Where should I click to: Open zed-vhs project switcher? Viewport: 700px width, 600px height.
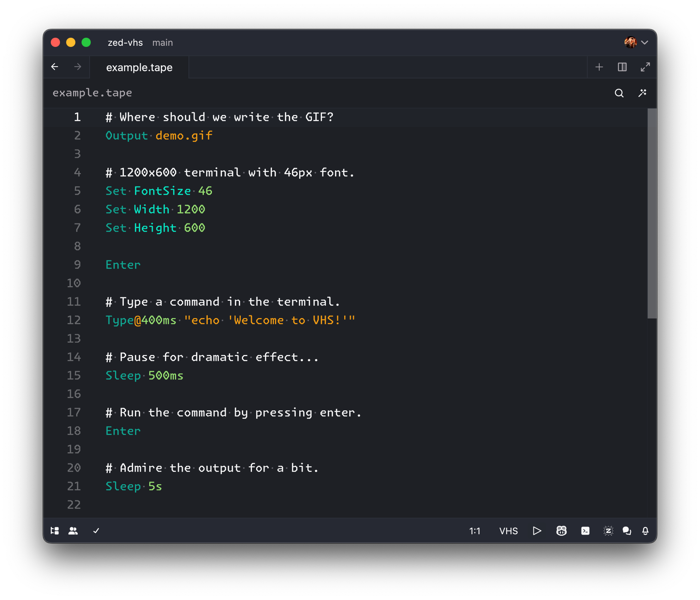tap(125, 43)
